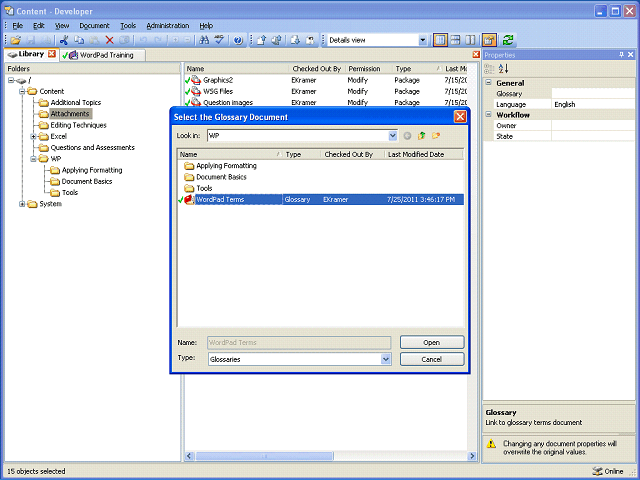Open the Edit menu
Image resolution: width=640 pixels, height=480 pixels.
coord(38,26)
